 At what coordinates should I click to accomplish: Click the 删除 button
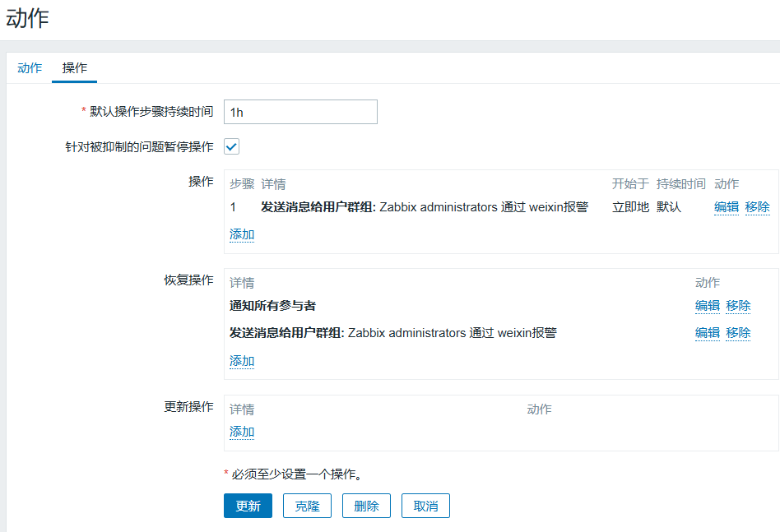(366, 506)
